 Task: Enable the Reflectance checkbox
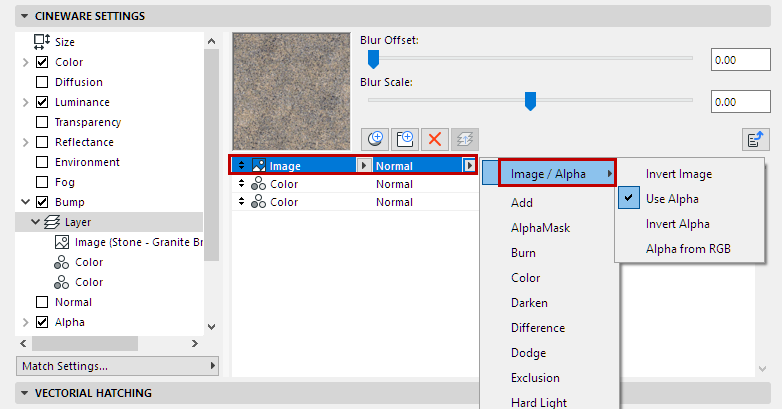[x=42, y=142]
